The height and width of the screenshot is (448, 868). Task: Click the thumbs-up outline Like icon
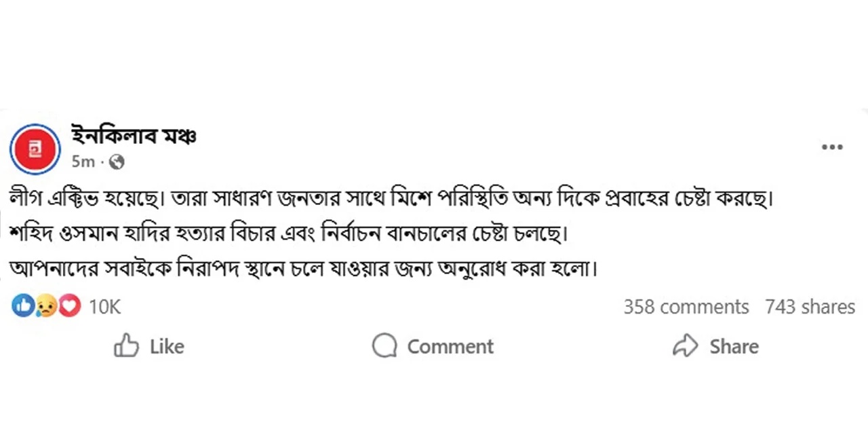(126, 346)
